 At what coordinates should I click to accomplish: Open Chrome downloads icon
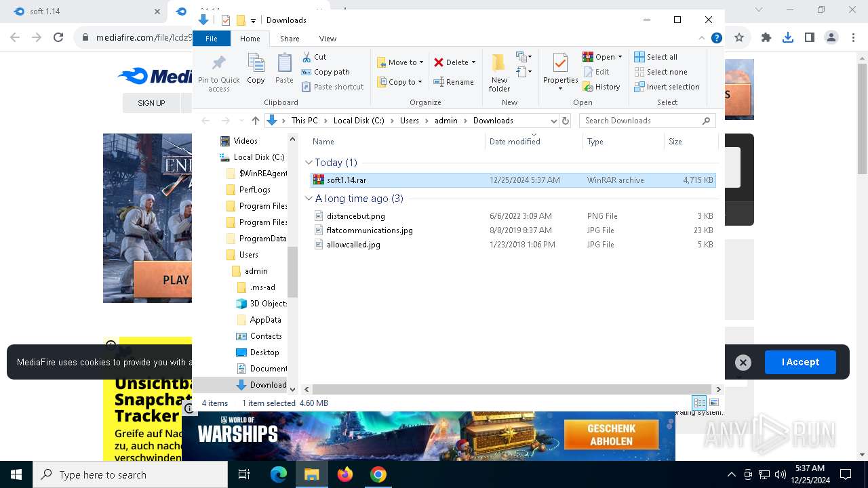tap(788, 38)
